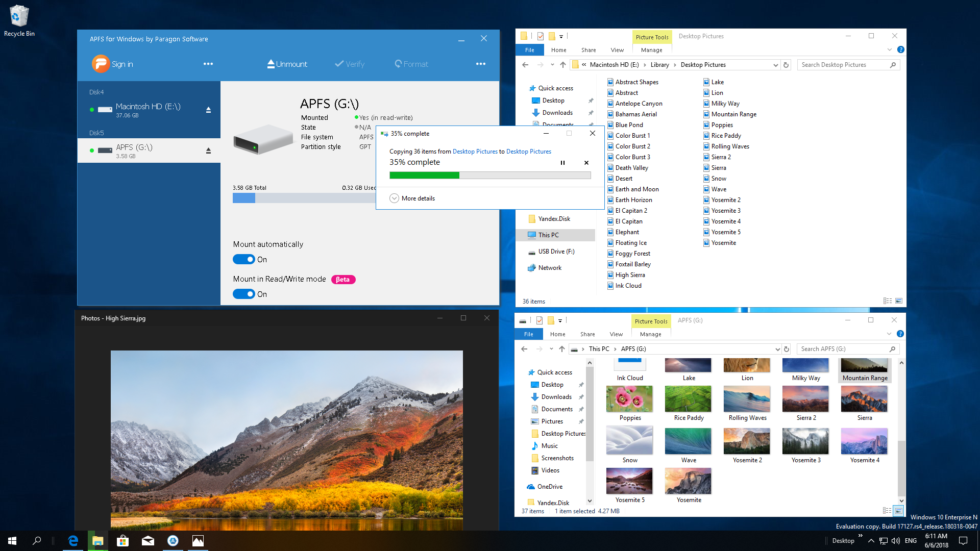Click Cancel button in file copy dialog
The width and height of the screenshot is (980, 551).
[585, 163]
